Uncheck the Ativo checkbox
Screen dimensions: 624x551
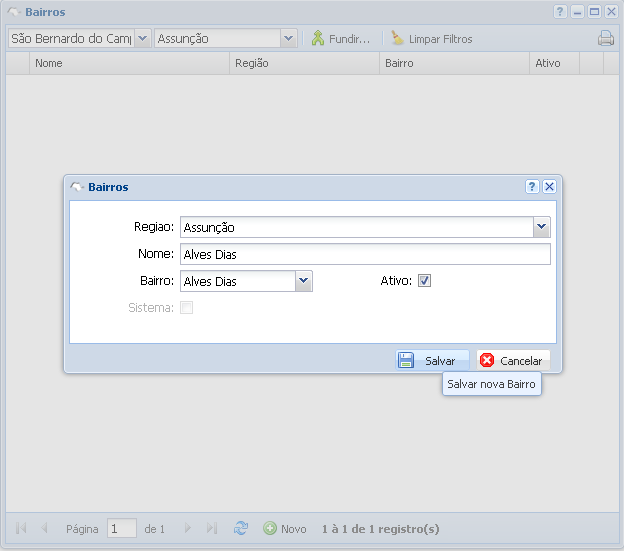(x=424, y=281)
